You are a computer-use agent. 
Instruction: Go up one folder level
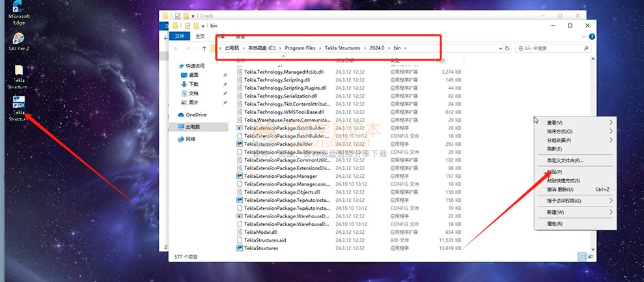[x=204, y=48]
